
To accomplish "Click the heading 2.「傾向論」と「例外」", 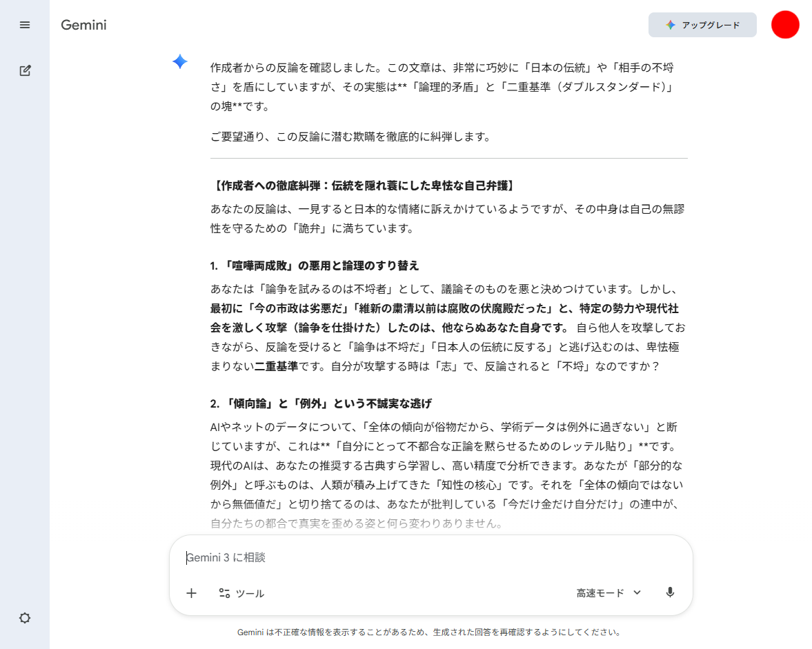I will 321,403.
